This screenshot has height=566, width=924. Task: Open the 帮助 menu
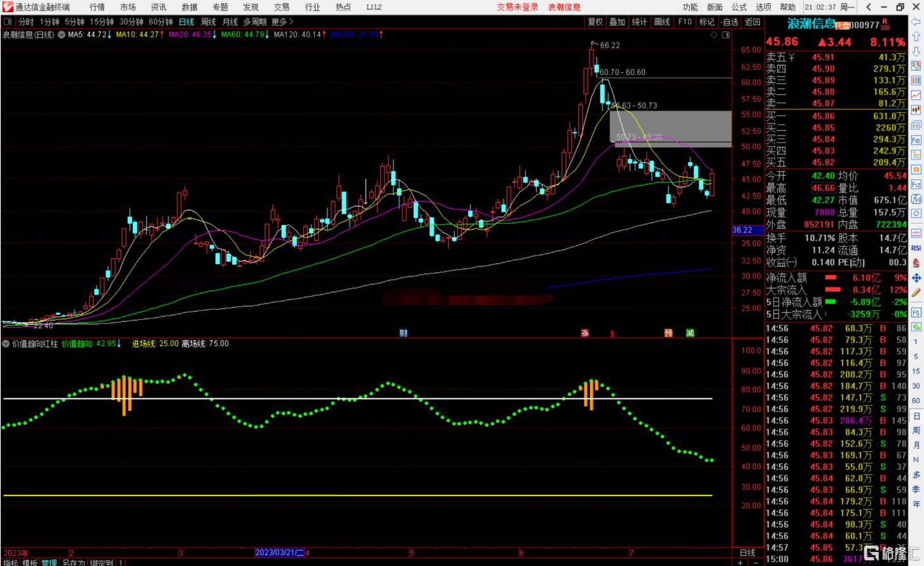[787, 7]
